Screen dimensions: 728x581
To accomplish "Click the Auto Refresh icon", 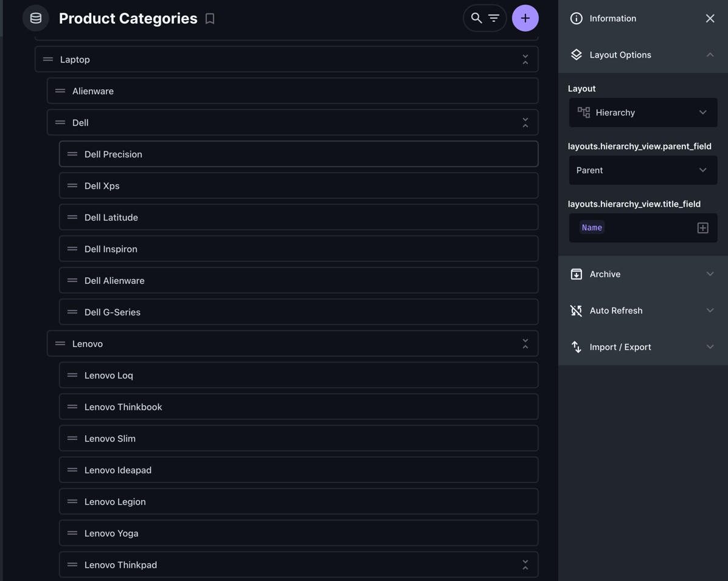I will click(x=576, y=311).
